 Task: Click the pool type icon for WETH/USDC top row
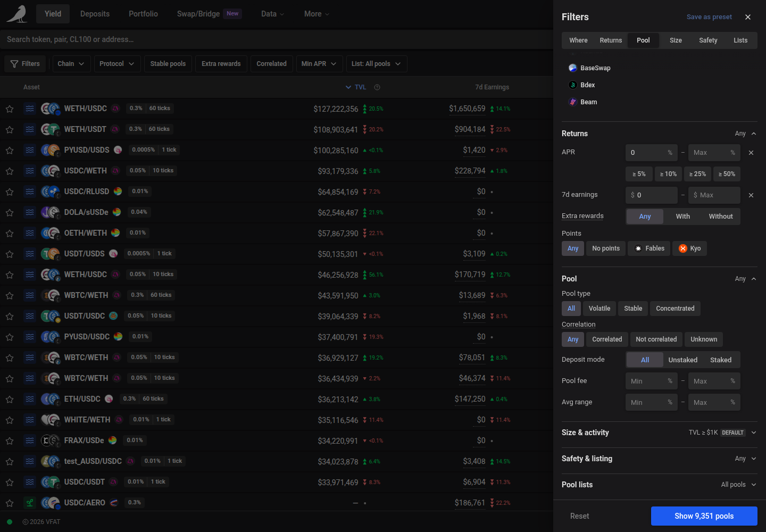pos(30,109)
